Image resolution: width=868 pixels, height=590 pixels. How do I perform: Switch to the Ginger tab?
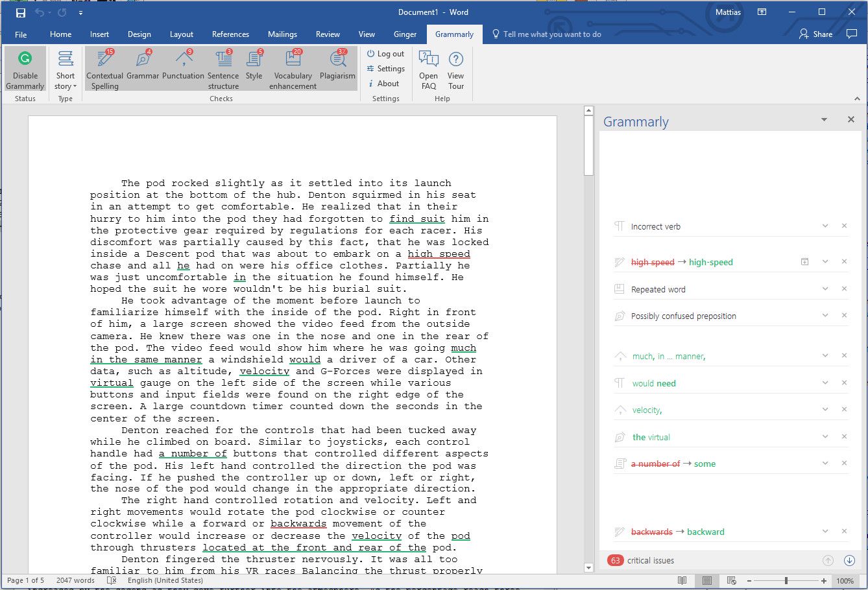pyautogui.click(x=405, y=34)
